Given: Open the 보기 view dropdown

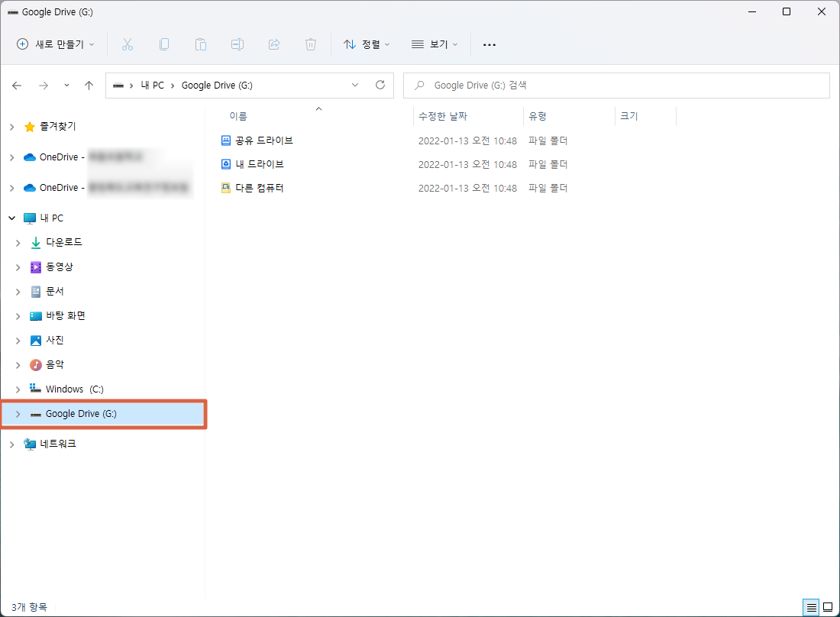Looking at the screenshot, I should click(435, 44).
